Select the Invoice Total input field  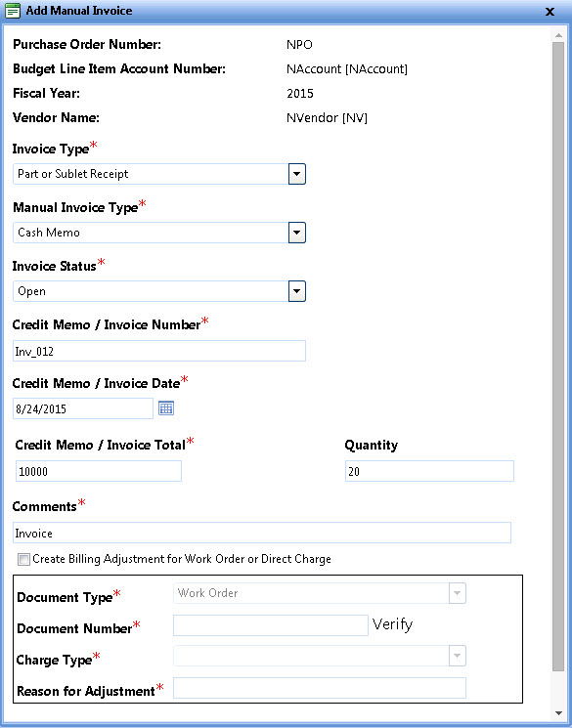click(99, 471)
